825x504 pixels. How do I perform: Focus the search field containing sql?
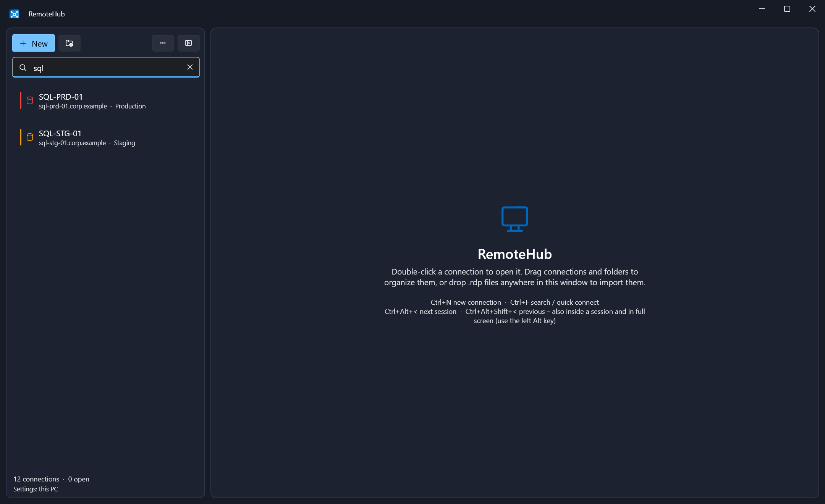[106, 68]
